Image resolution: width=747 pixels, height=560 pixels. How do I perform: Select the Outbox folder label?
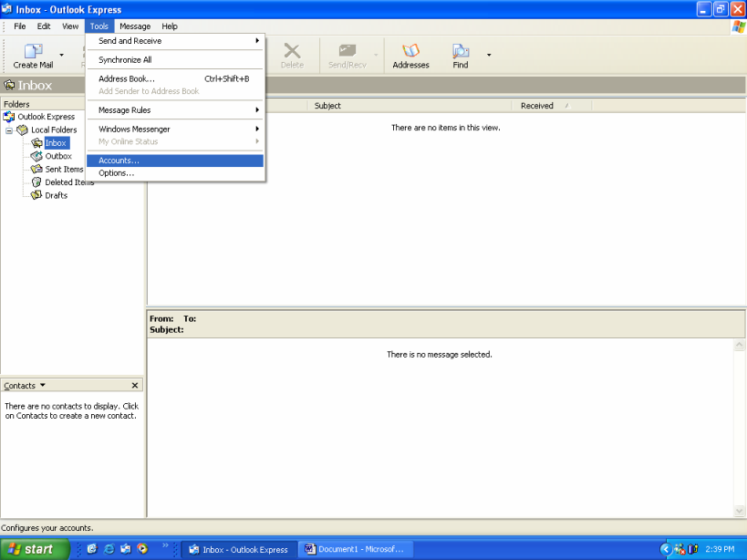58,156
